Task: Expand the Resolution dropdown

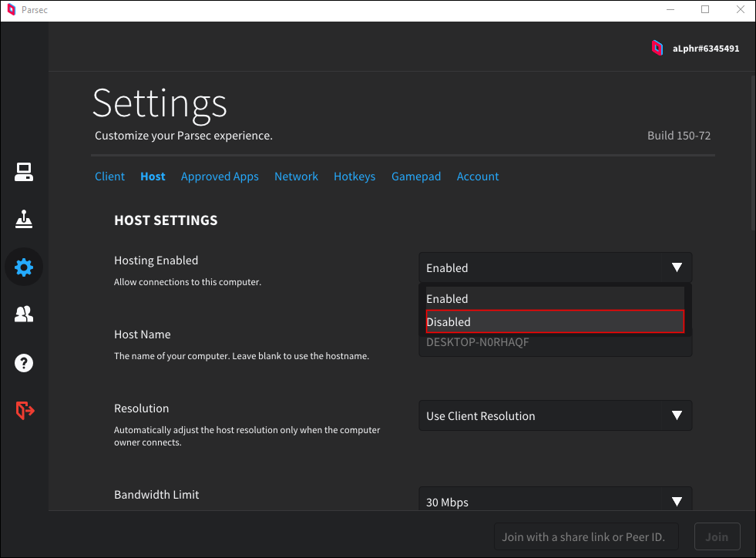Action: (x=555, y=416)
